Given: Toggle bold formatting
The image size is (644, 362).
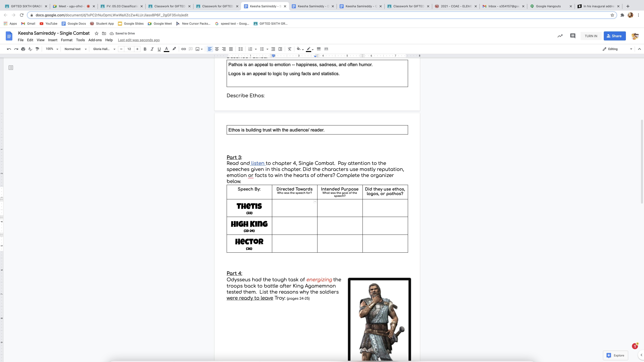Looking at the screenshot, I should pos(145,49).
